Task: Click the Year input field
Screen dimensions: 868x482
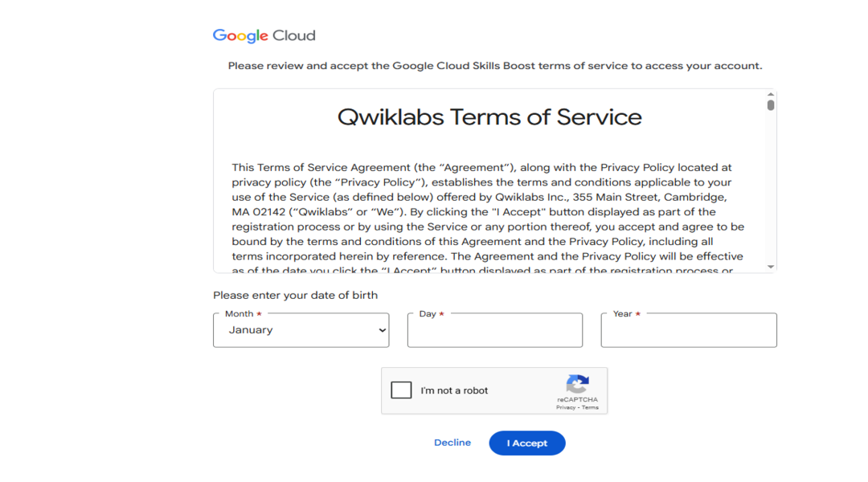Action: 689,330
